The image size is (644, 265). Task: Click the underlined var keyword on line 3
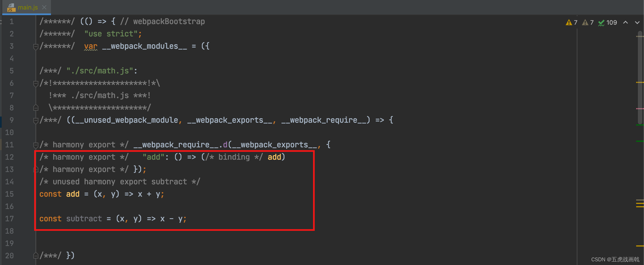(x=91, y=46)
